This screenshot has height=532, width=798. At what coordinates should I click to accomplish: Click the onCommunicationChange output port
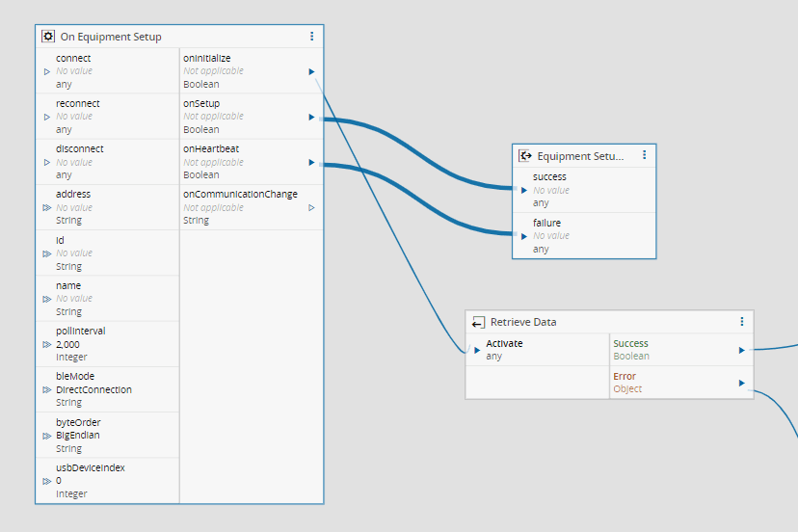(x=311, y=207)
